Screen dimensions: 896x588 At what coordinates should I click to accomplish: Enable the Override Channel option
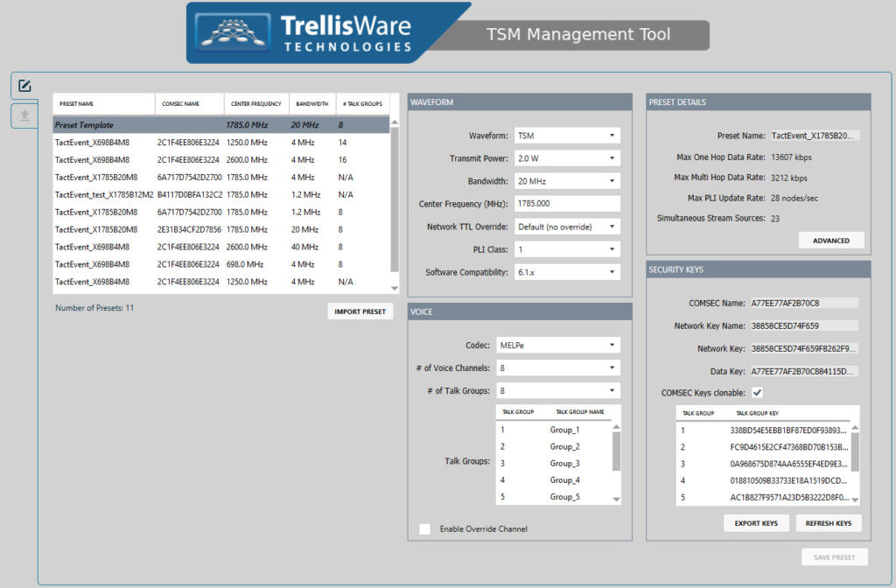(x=425, y=528)
